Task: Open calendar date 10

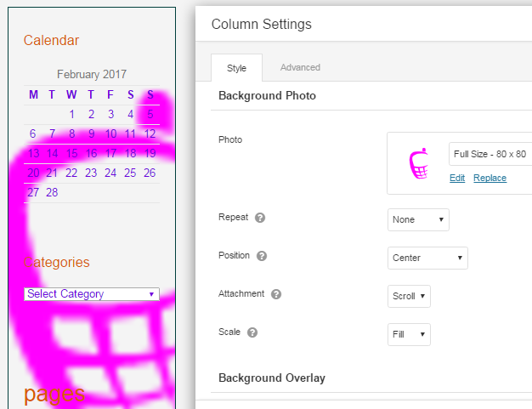Action: click(110, 134)
